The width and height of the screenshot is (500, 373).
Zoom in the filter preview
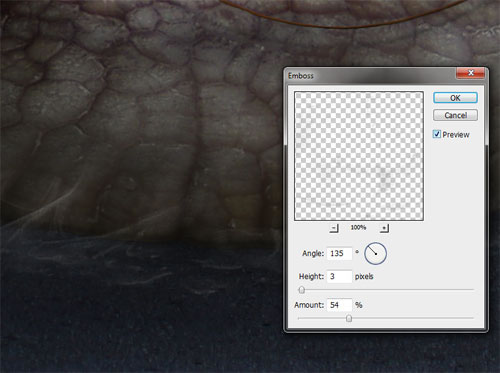click(x=384, y=228)
